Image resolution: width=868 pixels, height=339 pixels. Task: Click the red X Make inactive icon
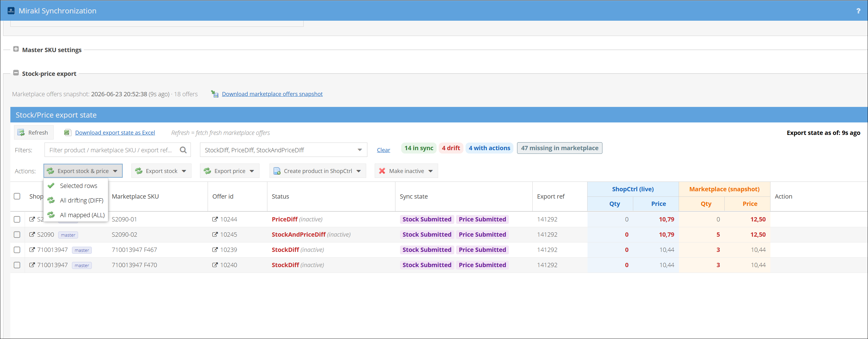pos(382,171)
